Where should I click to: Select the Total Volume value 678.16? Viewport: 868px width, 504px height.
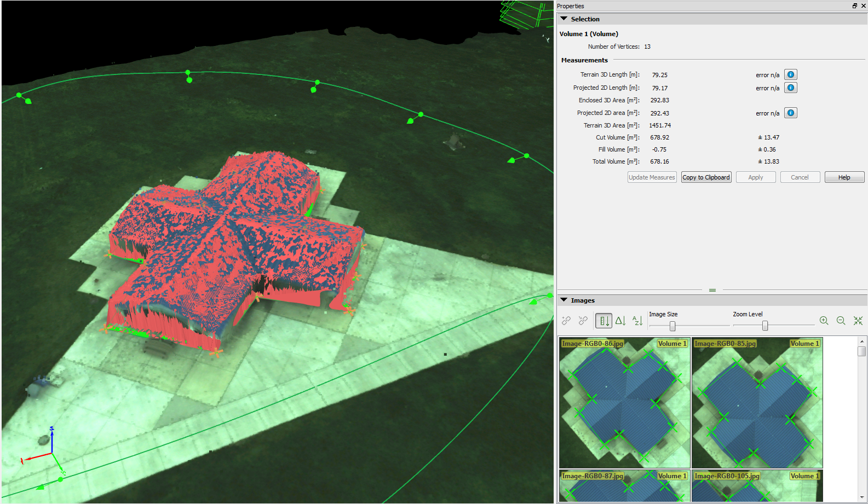[x=660, y=161]
